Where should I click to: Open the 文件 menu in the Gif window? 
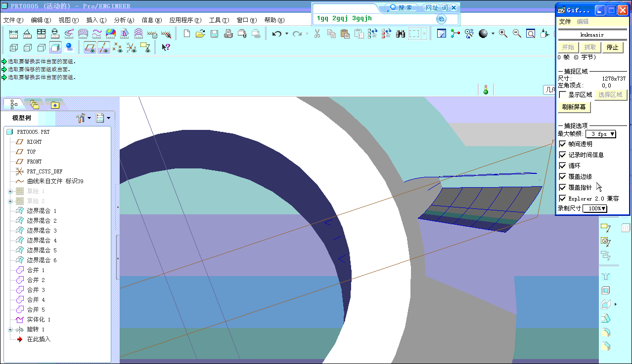coord(565,22)
